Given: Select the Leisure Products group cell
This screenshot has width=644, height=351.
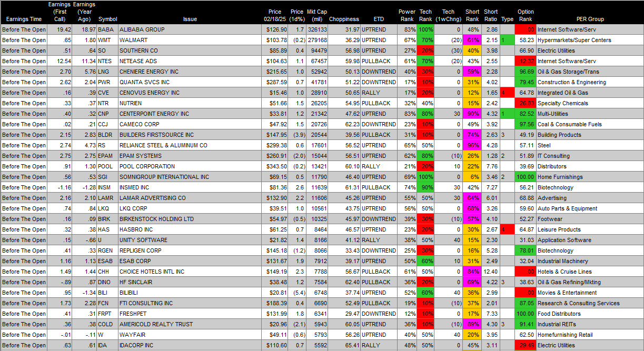Looking at the screenshot, I should point(589,229).
